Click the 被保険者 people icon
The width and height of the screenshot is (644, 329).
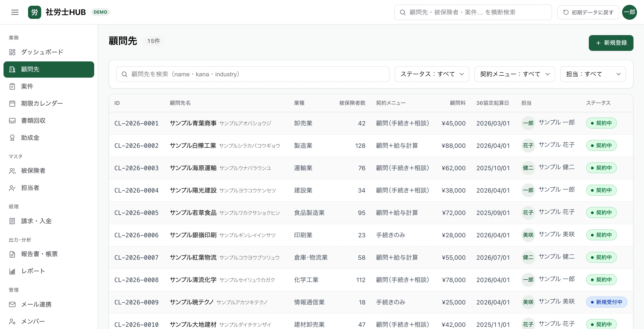point(12,171)
